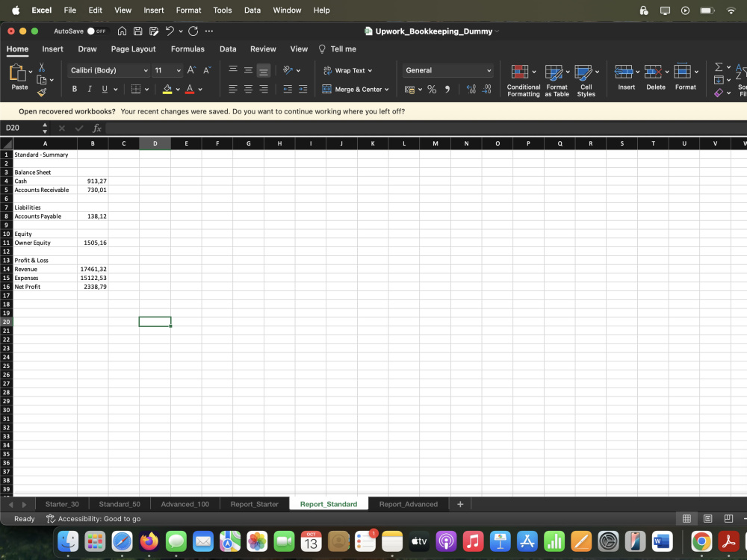The image size is (747, 560).
Task: Click the Increase Decimal icon
Action: (471, 89)
